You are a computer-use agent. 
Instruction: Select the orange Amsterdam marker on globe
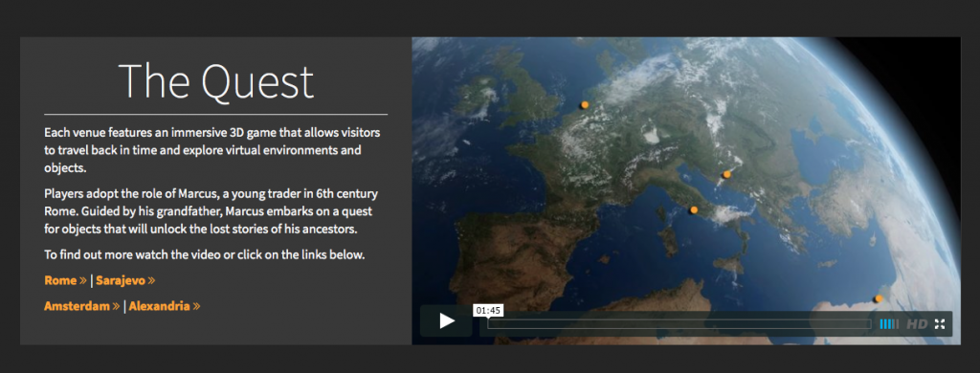[585, 105]
